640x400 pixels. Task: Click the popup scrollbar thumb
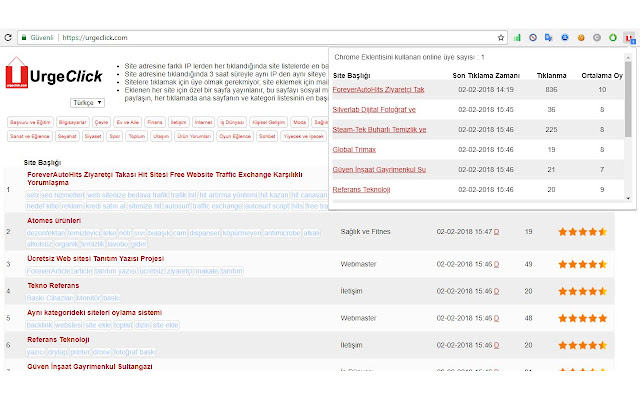628,99
